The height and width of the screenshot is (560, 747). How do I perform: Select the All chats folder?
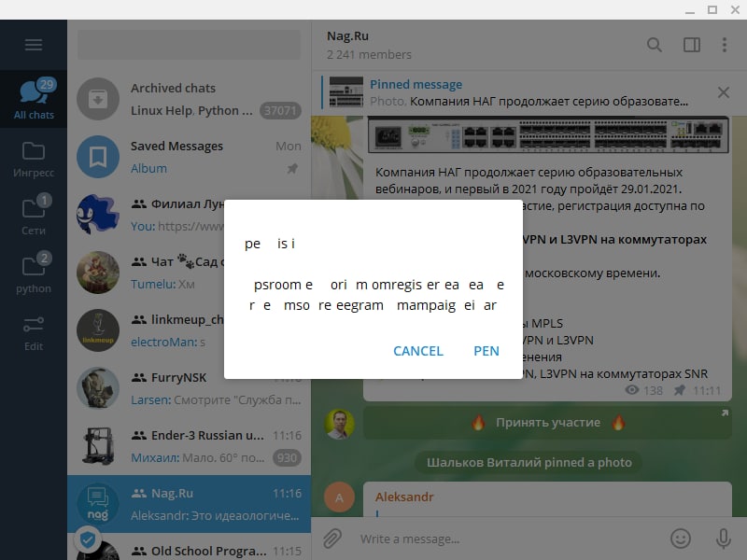pos(34,99)
